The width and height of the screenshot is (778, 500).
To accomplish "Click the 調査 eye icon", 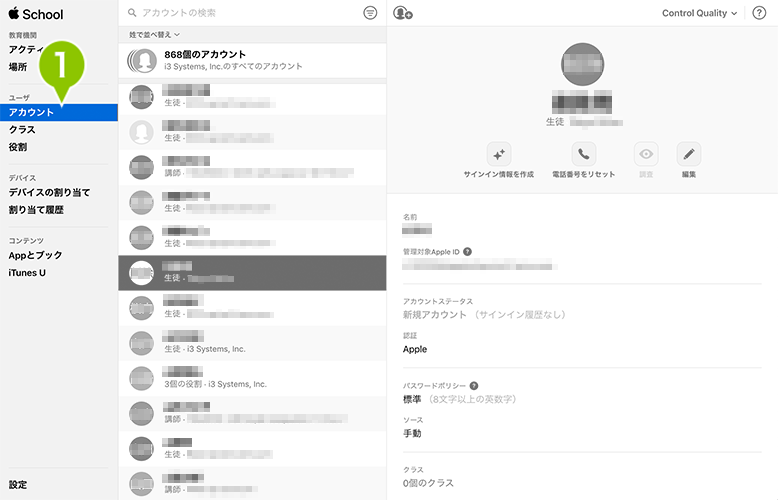I will click(x=646, y=154).
